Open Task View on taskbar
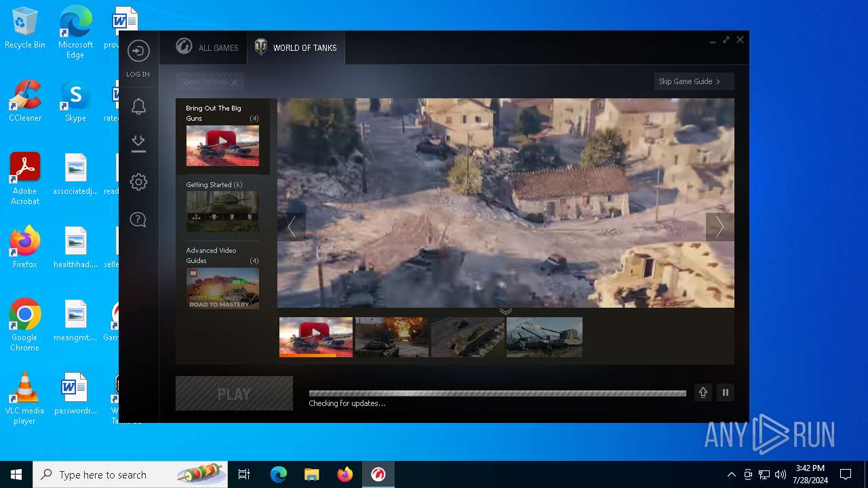 point(244,474)
